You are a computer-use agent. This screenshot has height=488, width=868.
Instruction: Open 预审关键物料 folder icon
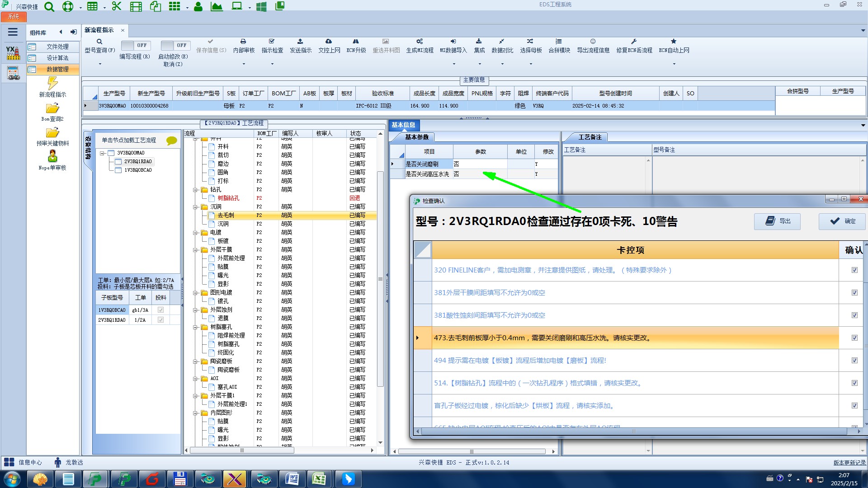pos(52,133)
